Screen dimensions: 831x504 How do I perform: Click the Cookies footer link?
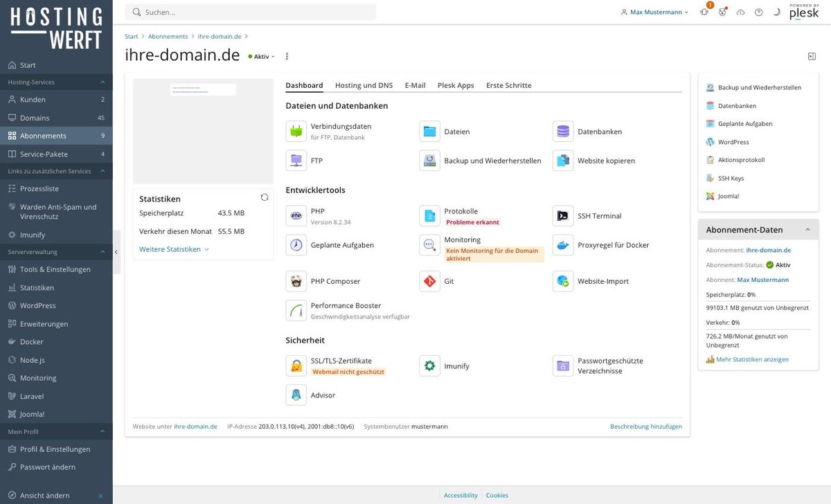coord(497,495)
